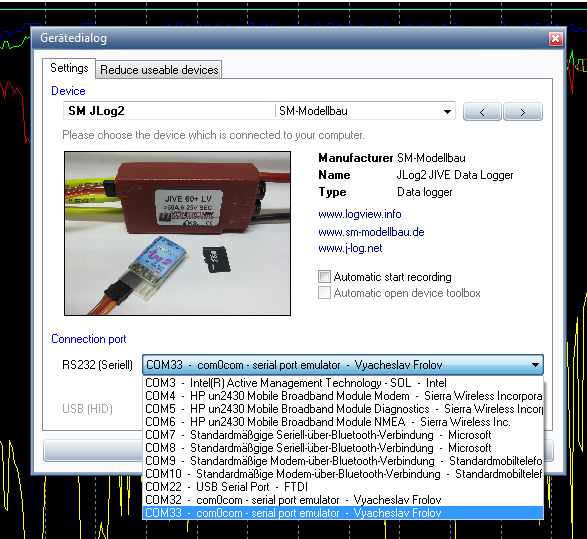Select COM7 Seriell-über-Bluetooth-Verbindung
Screen dimensions: 587x539
tap(343, 435)
